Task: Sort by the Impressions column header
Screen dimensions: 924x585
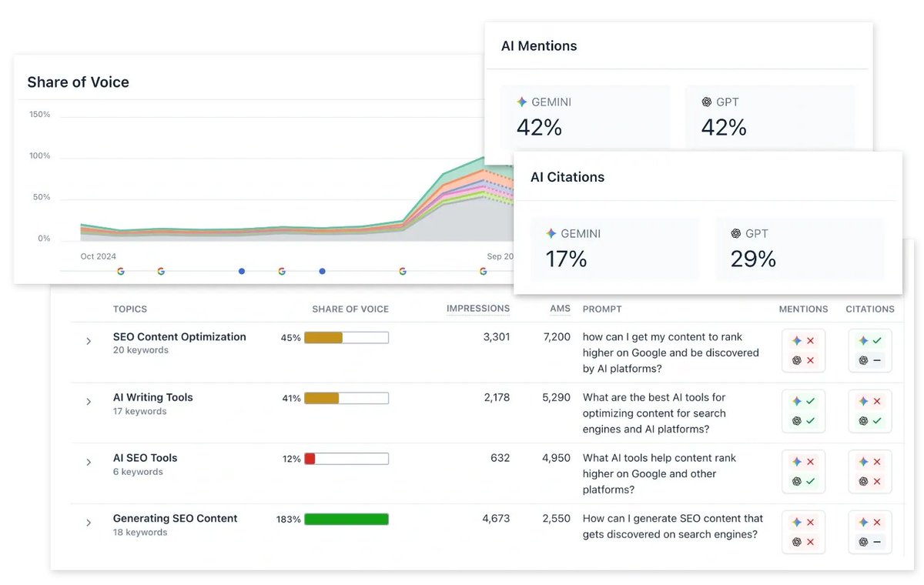Action: (x=478, y=309)
